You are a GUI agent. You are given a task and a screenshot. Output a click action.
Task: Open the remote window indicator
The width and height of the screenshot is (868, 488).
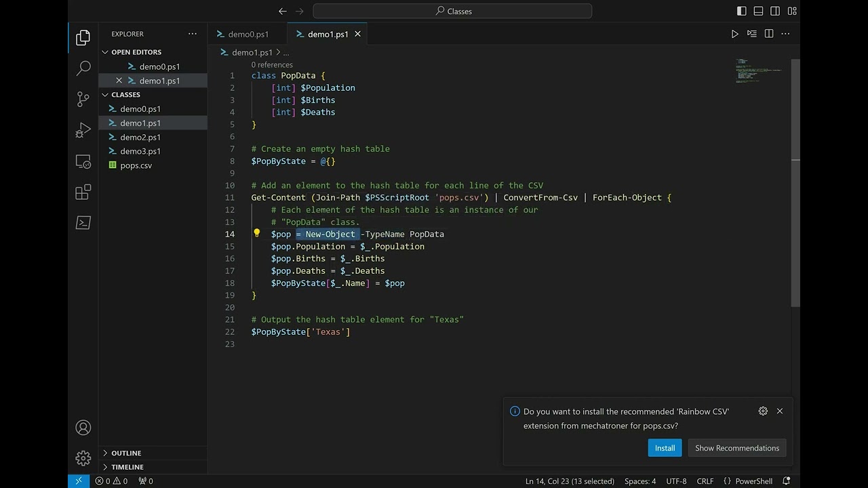78,481
